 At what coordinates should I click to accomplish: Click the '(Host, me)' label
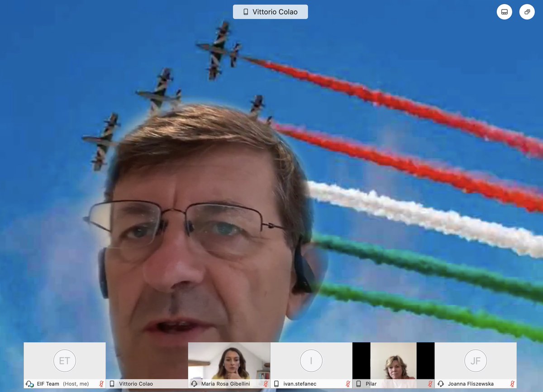pos(75,384)
